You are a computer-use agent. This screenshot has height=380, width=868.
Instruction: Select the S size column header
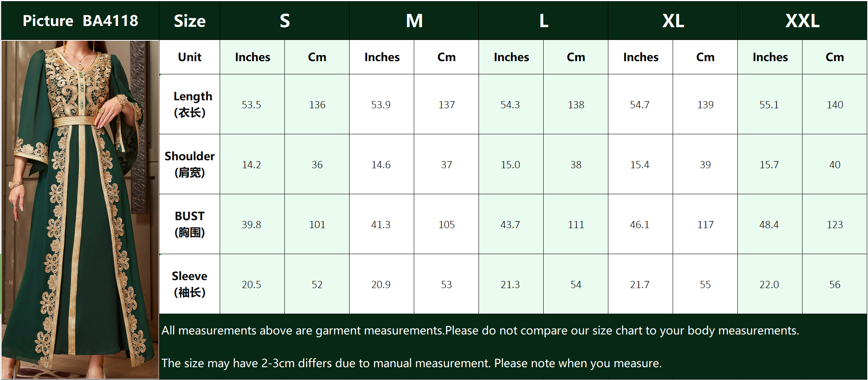point(284,21)
